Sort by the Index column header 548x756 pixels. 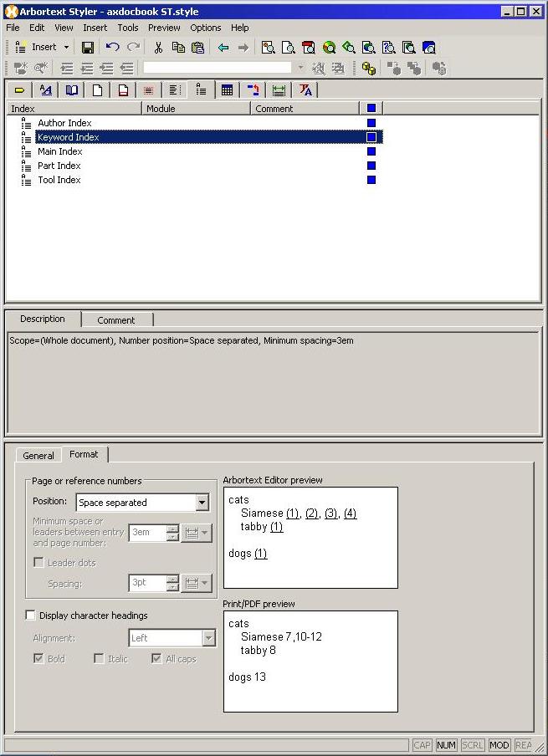click(74, 109)
